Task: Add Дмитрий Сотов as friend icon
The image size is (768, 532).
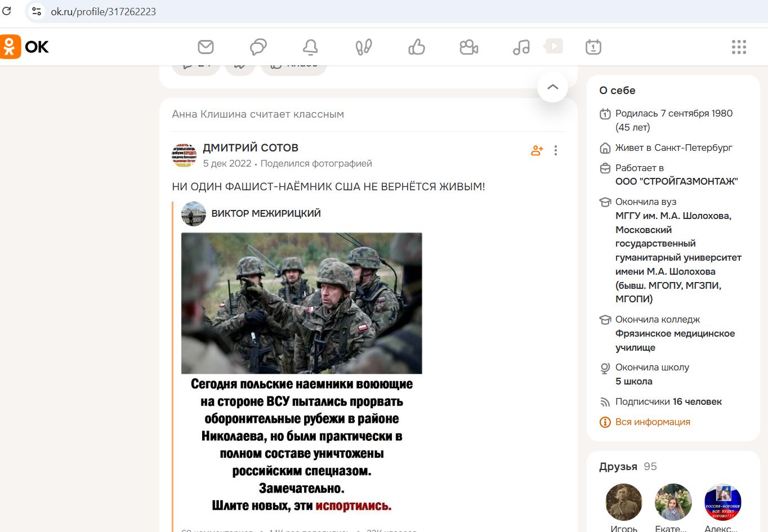Action: tap(537, 150)
